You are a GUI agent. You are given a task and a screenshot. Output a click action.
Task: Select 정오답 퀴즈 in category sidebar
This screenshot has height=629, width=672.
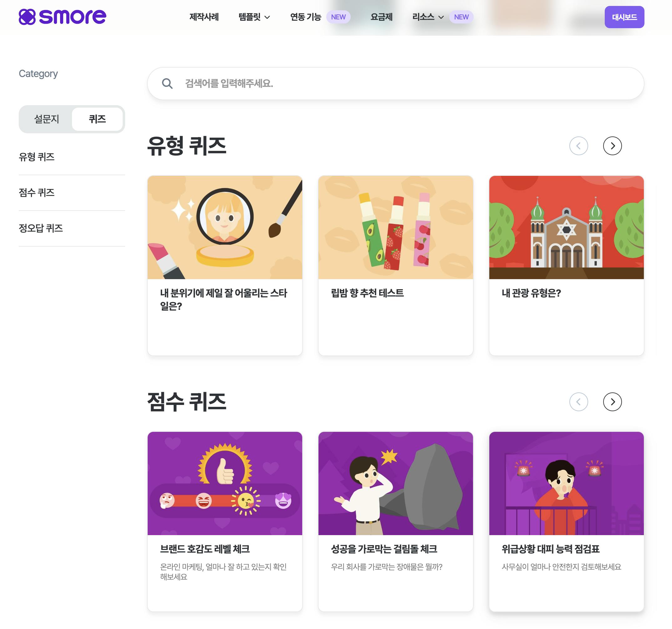41,228
